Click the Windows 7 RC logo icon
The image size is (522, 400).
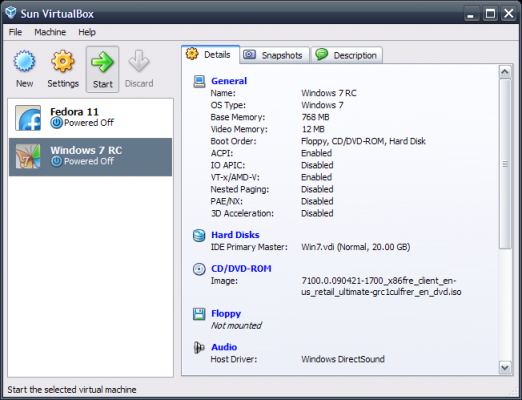tap(28, 156)
